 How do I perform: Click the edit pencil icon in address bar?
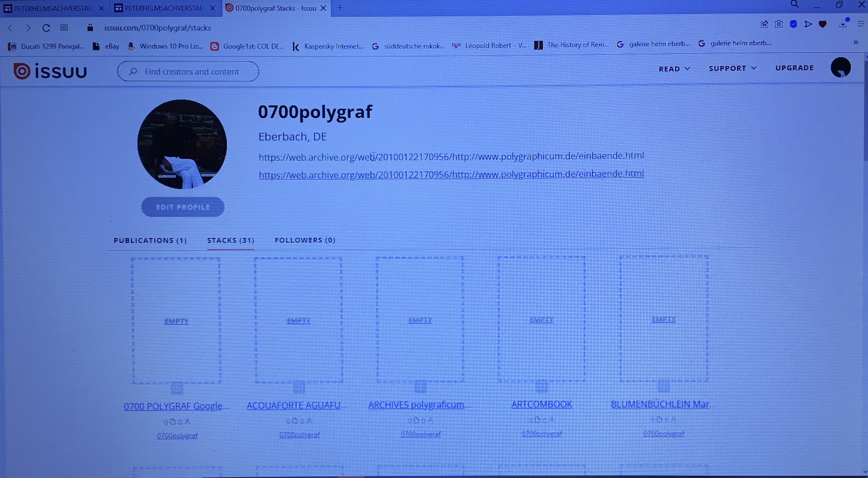(764, 24)
